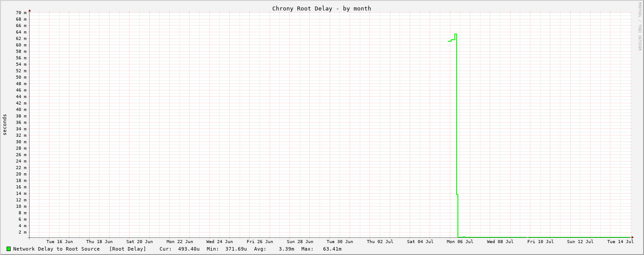Click the 'Sun 12 Jul' x-axis date
Image resolution: width=644 pixels, height=255 pixels.
(x=580, y=241)
